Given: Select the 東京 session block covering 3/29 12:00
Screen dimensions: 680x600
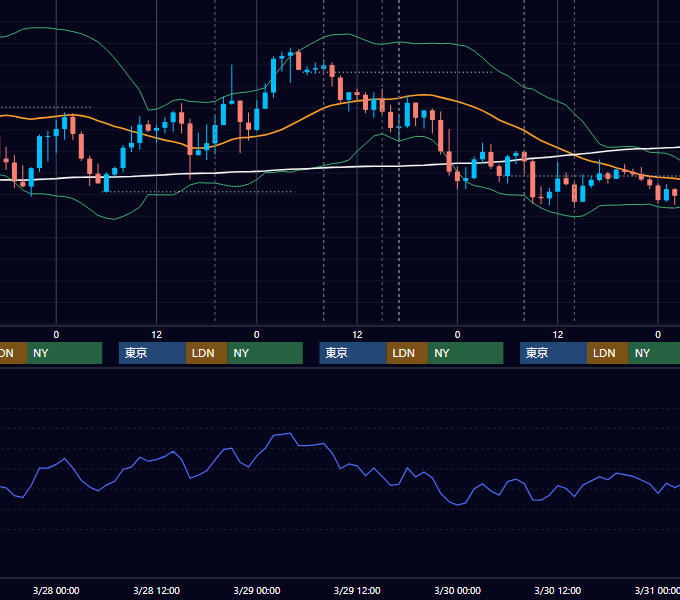Looking at the screenshot, I should [353, 353].
